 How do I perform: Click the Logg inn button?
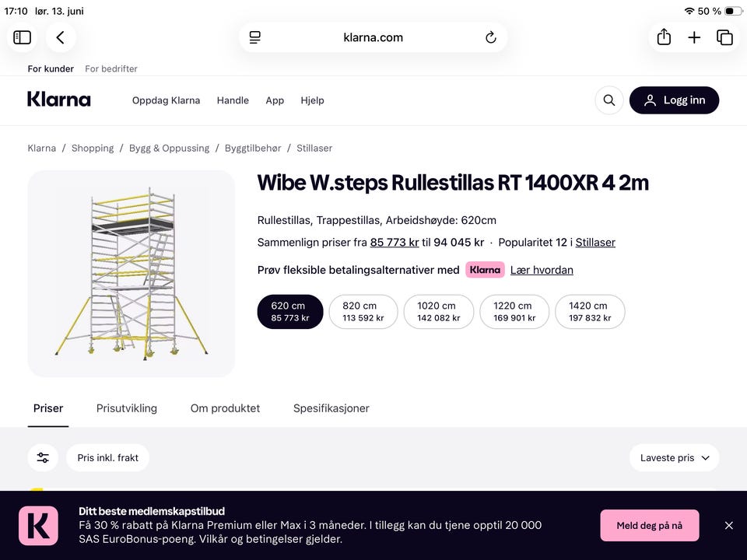[674, 100]
